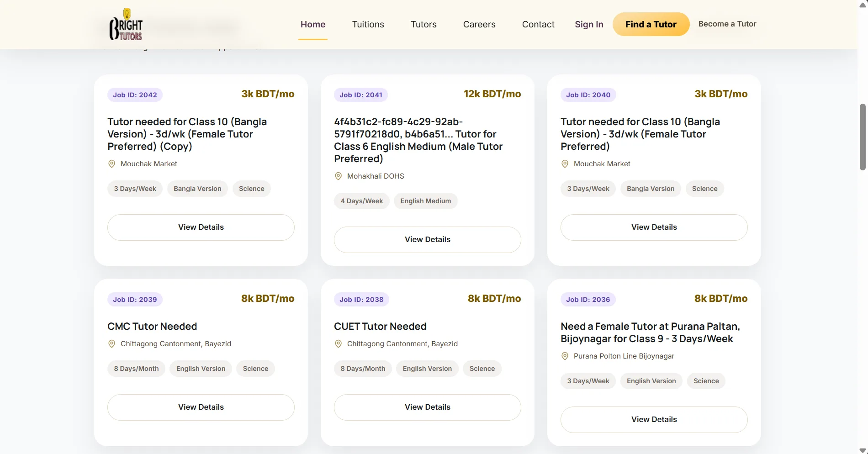868x454 pixels.
Task: Click the scrollbar down arrow
Action: pos(863,450)
